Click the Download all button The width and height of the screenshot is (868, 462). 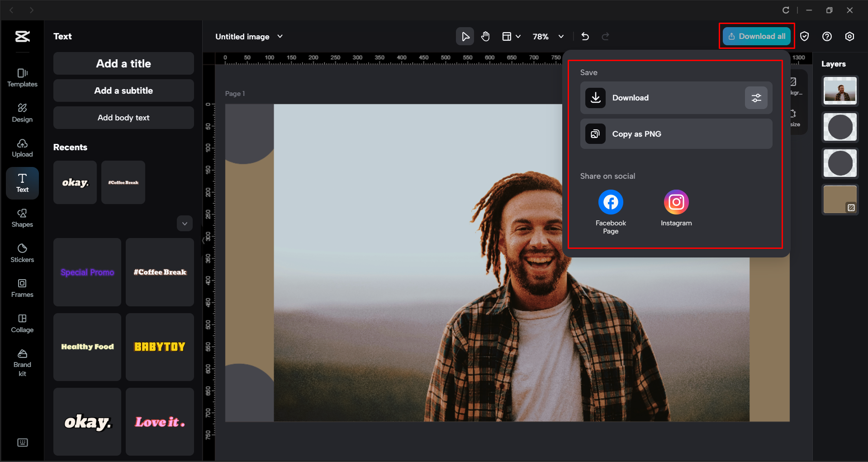[757, 36]
